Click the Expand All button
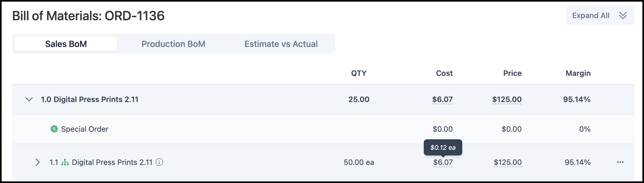Image resolution: width=644 pixels, height=183 pixels. (600, 15)
